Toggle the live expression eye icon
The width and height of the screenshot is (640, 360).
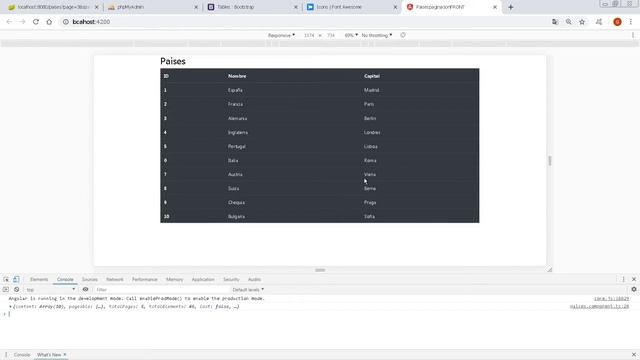[85, 289]
